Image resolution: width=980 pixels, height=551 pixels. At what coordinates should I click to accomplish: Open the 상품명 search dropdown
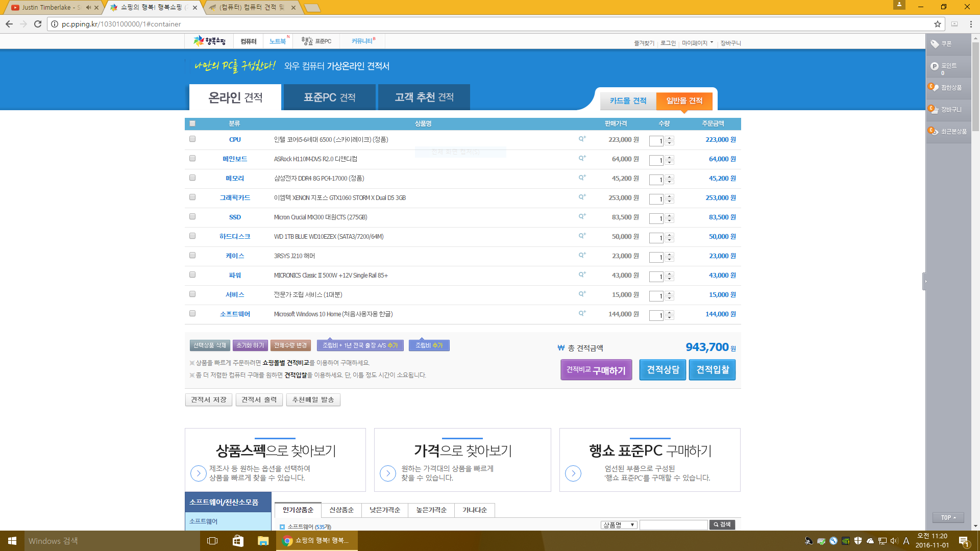(x=619, y=524)
